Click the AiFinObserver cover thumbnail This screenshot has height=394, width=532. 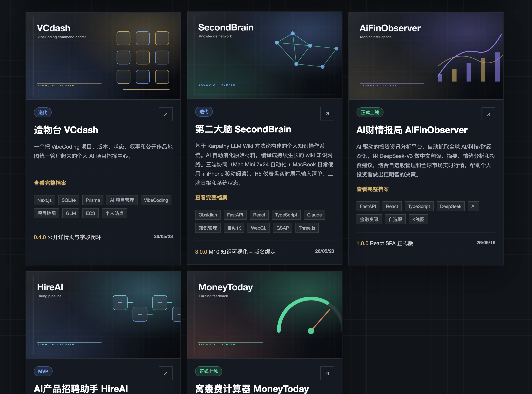pos(426,56)
